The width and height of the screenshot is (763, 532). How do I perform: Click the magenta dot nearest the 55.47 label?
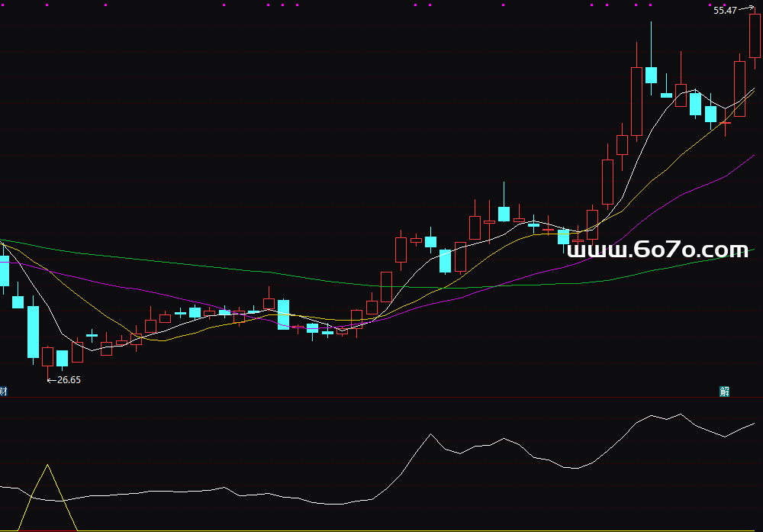coord(725,5)
